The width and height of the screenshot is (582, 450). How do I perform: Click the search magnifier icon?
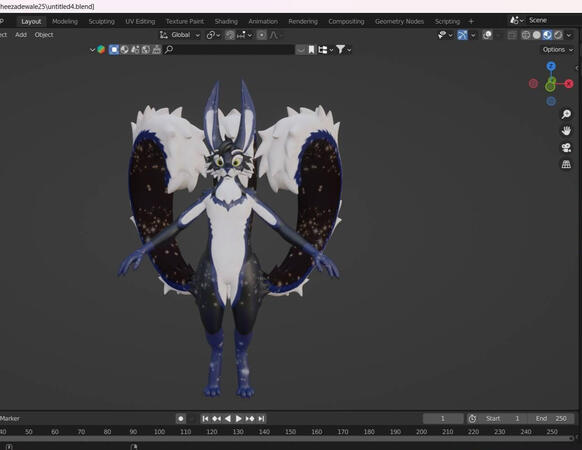pyautogui.click(x=169, y=49)
